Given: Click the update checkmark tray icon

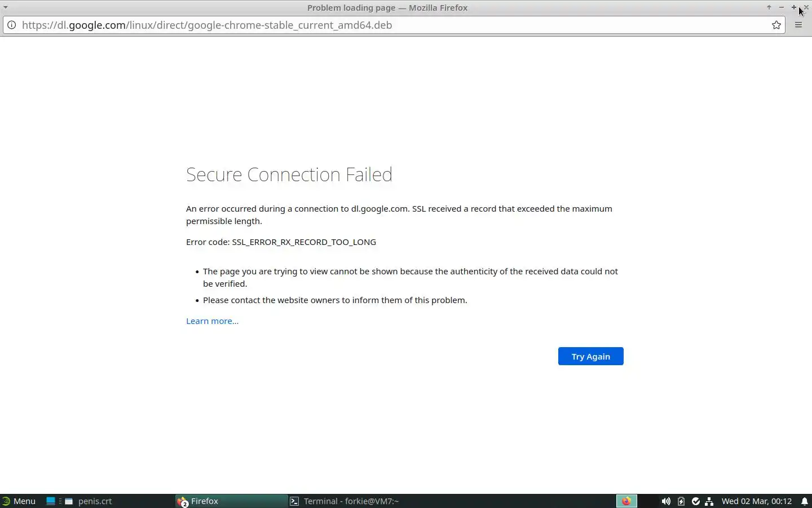Looking at the screenshot, I should tap(696, 501).
